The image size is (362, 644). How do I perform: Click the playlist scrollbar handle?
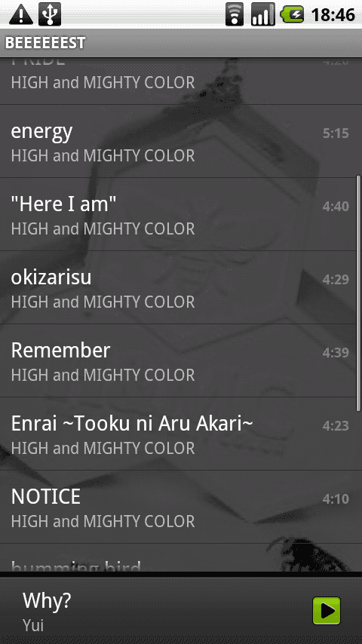[x=358, y=293]
